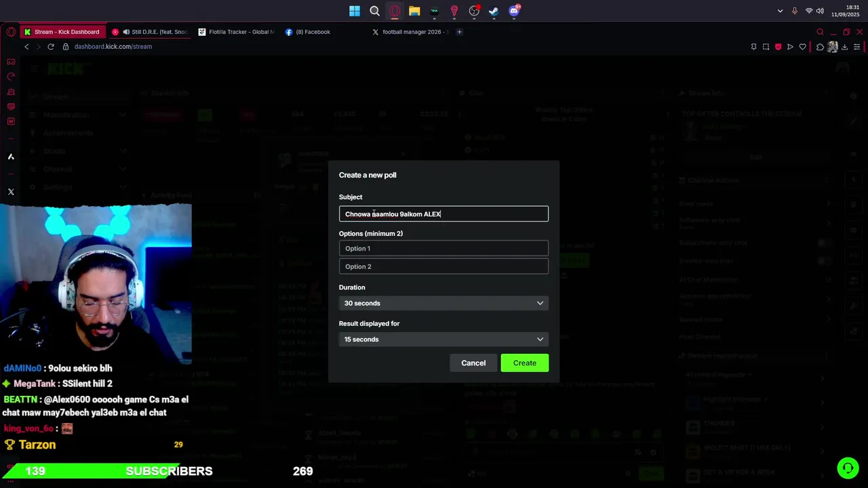The image size is (868, 488).
Task: Open File Explorer from the taskbar
Action: pyautogui.click(x=414, y=11)
